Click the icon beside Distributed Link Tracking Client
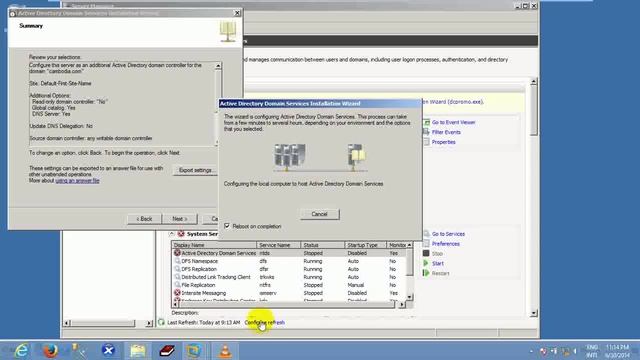 177,277
